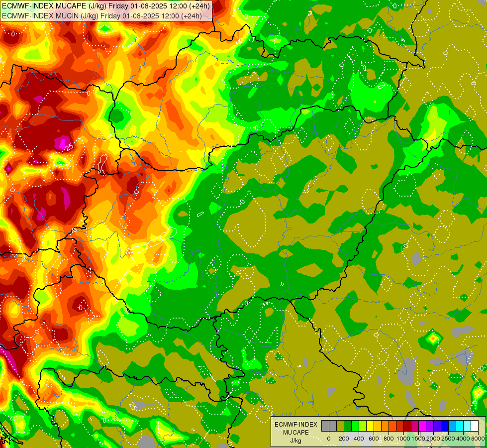The width and height of the screenshot is (487, 448).
Task: Click the legend label ECMWF-INDEX
Action: click(296, 425)
